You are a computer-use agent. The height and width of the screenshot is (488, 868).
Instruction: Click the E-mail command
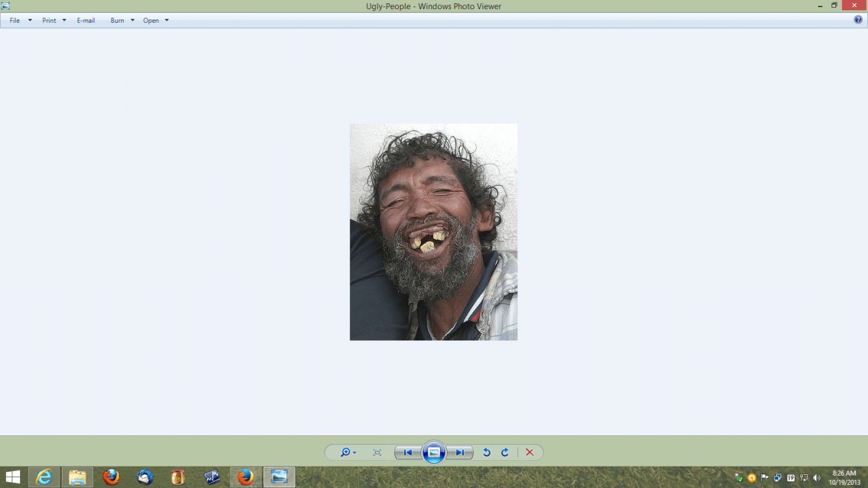coord(86,21)
